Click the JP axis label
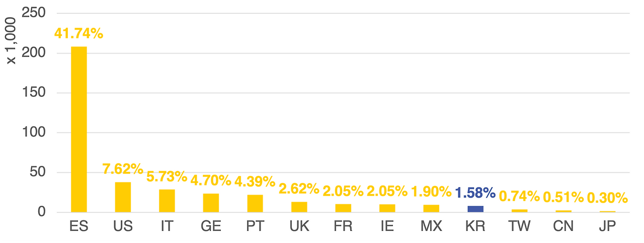 click(x=608, y=226)
